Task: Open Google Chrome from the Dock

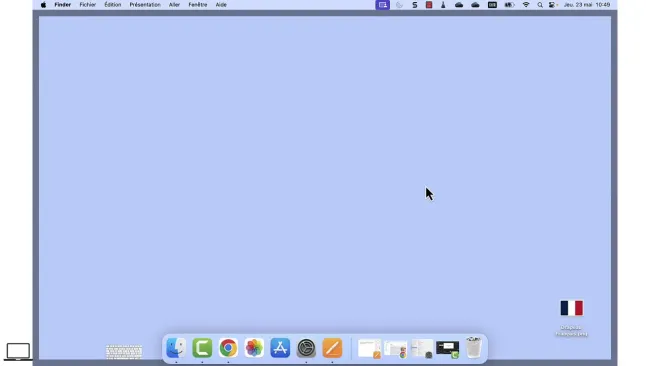Action: (228, 348)
